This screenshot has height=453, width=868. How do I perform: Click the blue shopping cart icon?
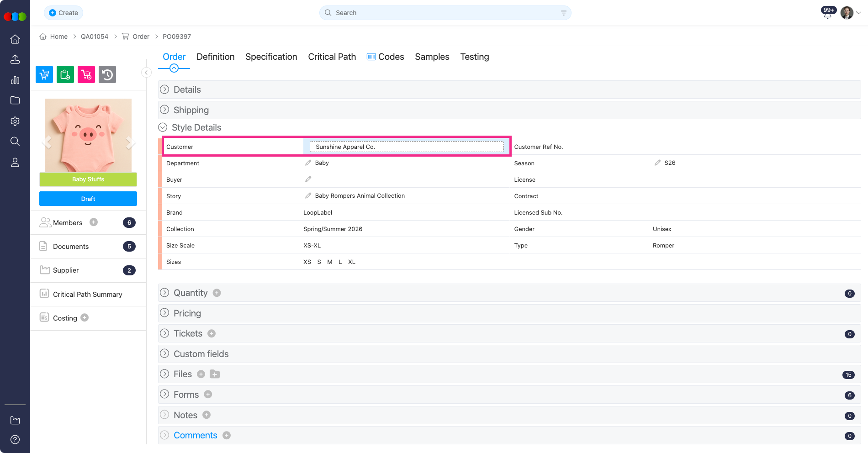(x=44, y=74)
